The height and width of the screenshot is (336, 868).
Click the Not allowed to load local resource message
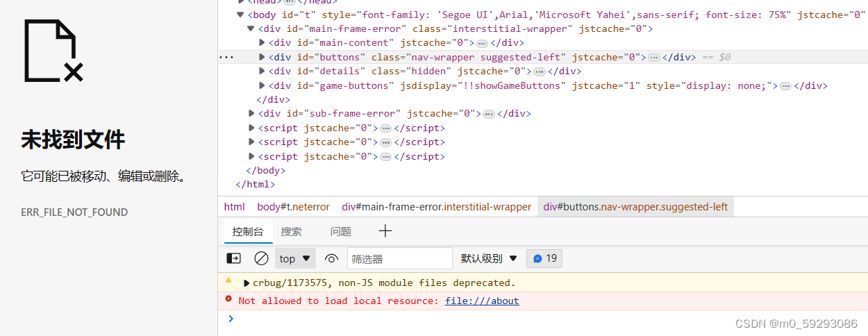[x=338, y=301]
